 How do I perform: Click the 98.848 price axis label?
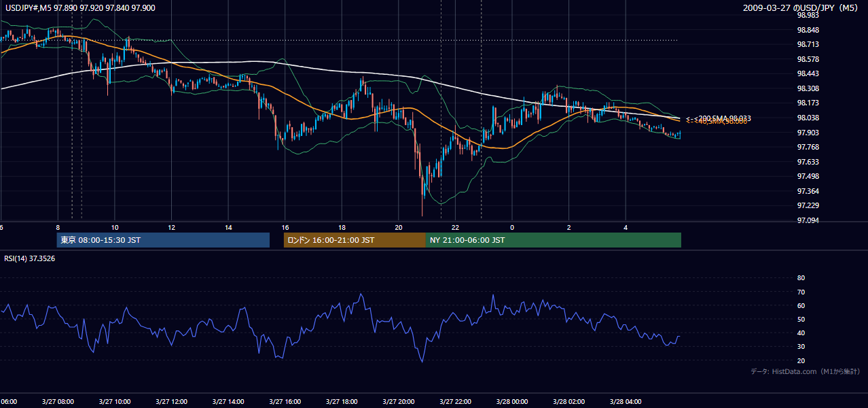point(808,30)
